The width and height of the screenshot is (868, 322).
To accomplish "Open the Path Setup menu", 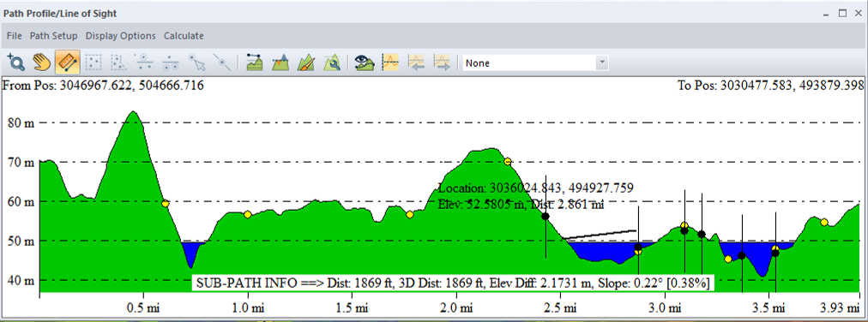I will (x=54, y=36).
